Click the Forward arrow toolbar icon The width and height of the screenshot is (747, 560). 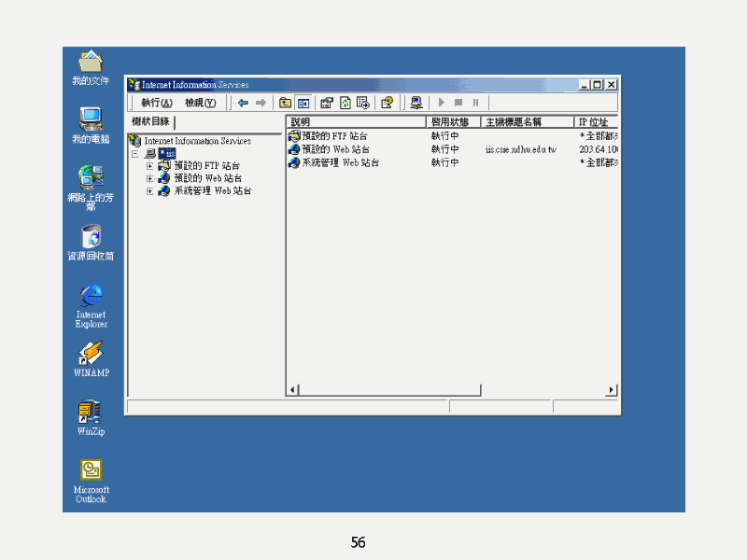tap(261, 103)
